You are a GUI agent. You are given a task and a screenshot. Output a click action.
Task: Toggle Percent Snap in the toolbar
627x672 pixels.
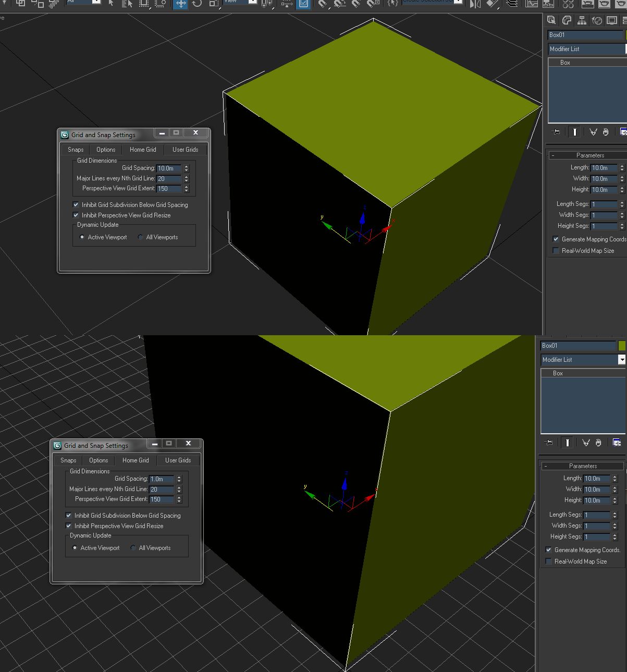click(356, 4)
